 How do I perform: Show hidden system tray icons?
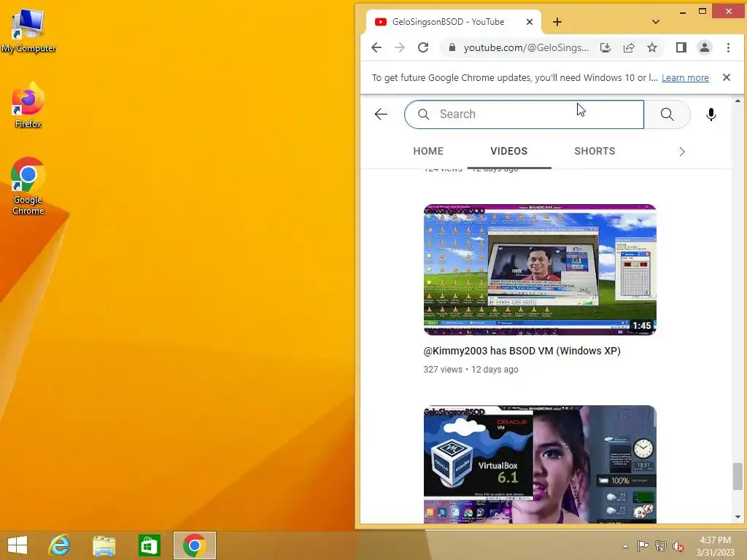click(x=625, y=546)
